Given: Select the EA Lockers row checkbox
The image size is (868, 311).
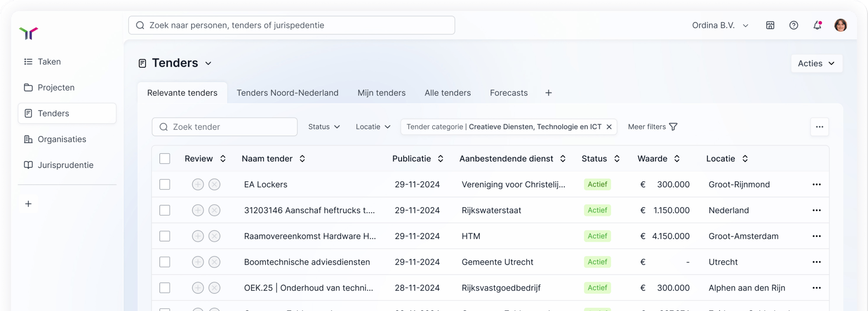Looking at the screenshot, I should (165, 184).
